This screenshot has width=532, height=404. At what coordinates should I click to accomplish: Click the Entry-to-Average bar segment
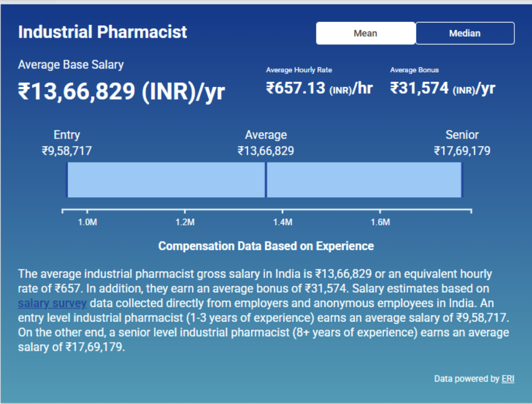coord(166,180)
